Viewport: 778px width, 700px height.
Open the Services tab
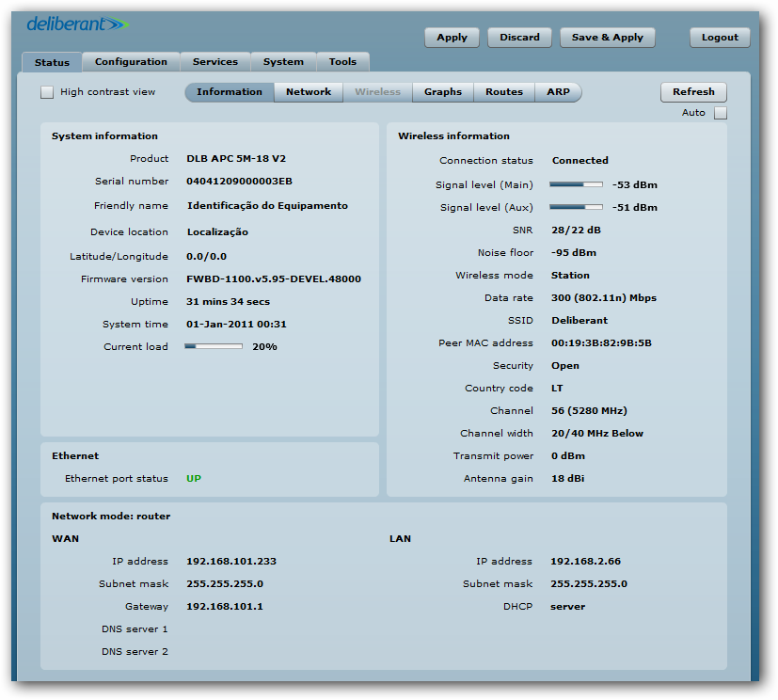[x=214, y=60]
